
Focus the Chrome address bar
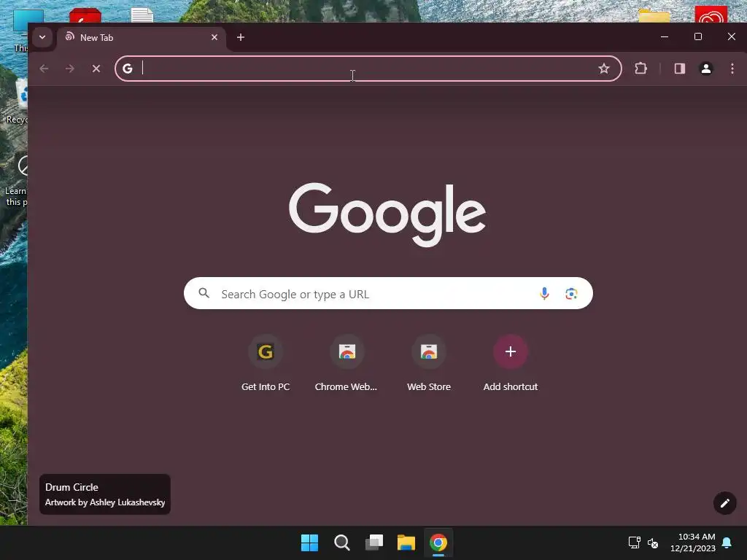coord(368,69)
